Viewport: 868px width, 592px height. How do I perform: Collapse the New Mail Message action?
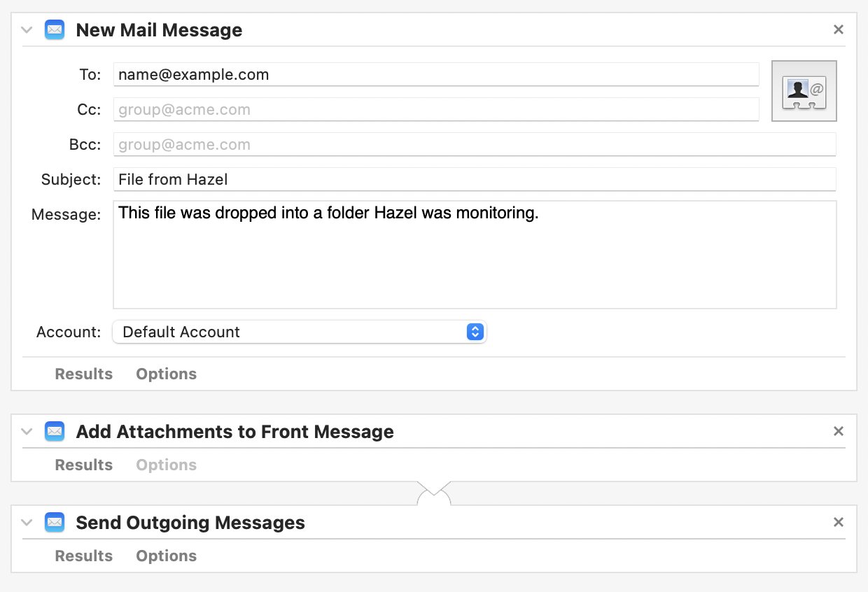point(27,30)
